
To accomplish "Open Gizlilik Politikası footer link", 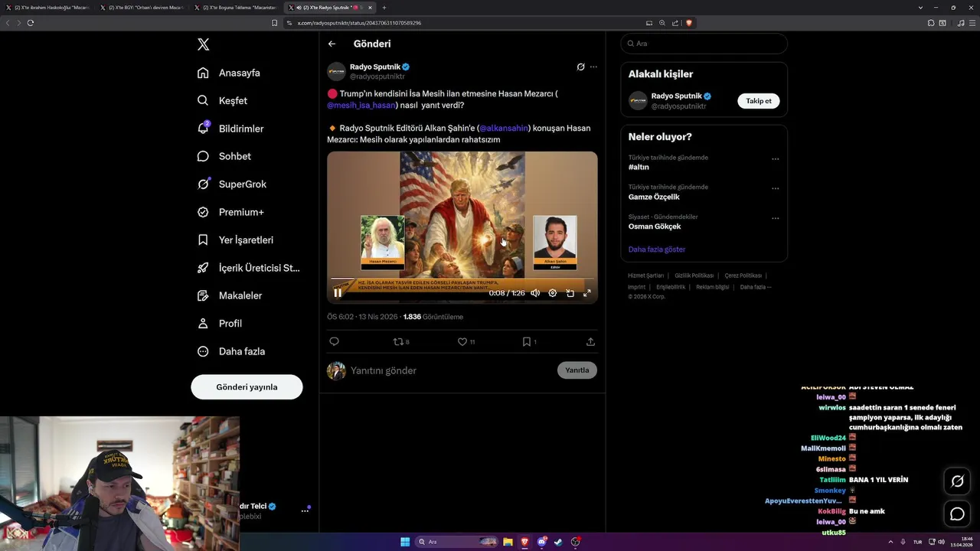I will tap(694, 275).
